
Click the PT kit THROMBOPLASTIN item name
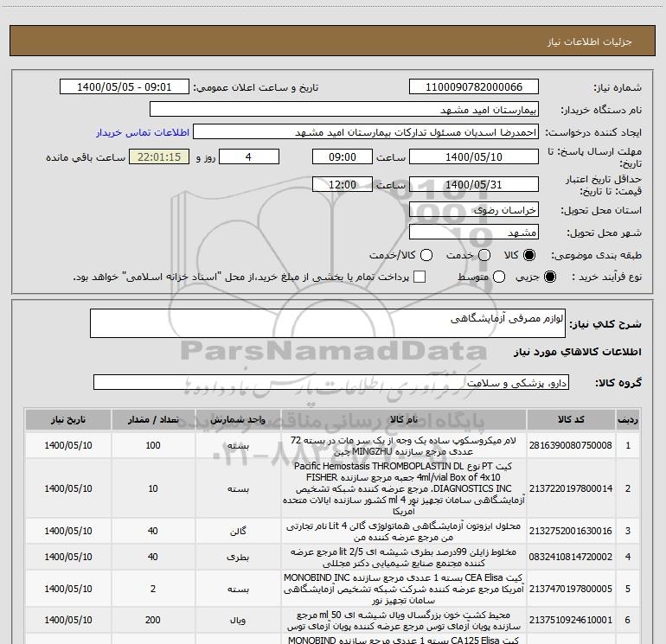click(404, 488)
